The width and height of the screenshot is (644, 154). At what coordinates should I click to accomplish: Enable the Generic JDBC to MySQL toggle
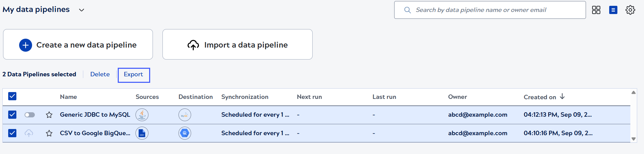[x=30, y=115]
